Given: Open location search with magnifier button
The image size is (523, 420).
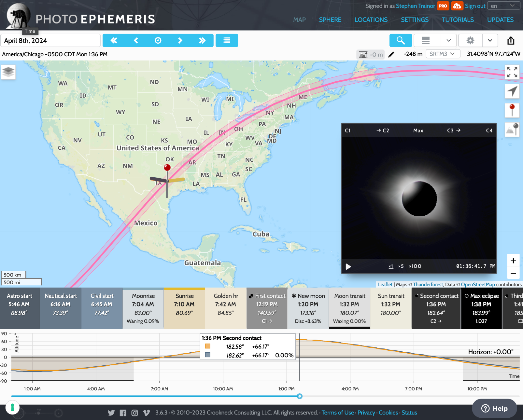Looking at the screenshot, I should coord(401,40).
